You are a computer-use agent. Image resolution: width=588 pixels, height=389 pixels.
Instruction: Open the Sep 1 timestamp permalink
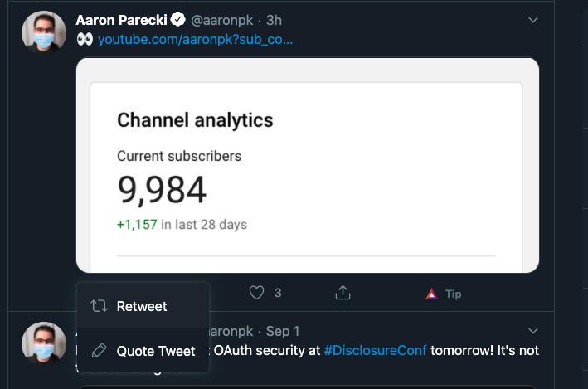click(x=283, y=331)
